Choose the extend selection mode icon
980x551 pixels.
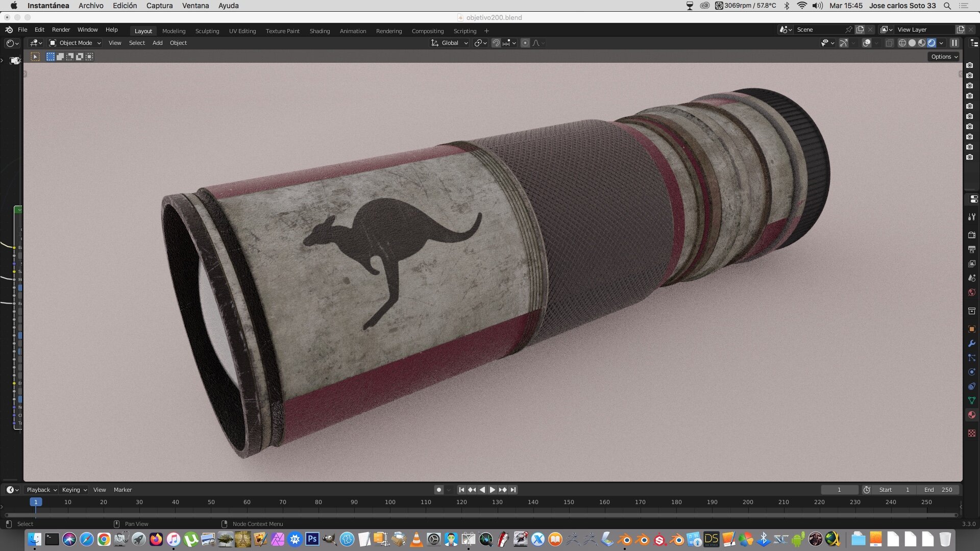pos(60,57)
